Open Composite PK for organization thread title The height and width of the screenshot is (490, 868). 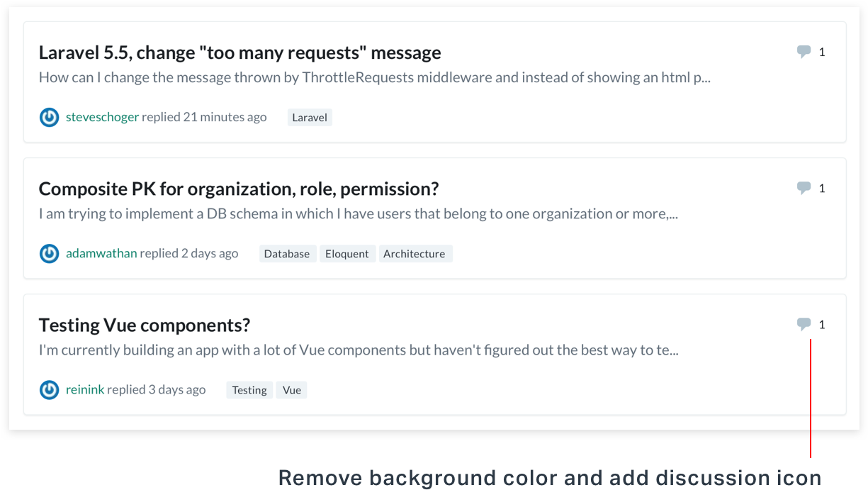point(239,189)
